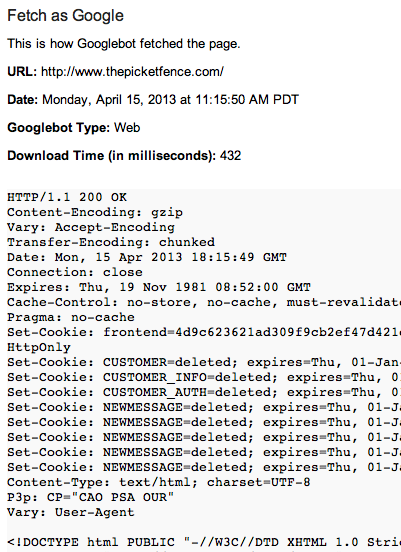Click the Cache-Control header line
This screenshot has height=552, width=401.
(204, 302)
